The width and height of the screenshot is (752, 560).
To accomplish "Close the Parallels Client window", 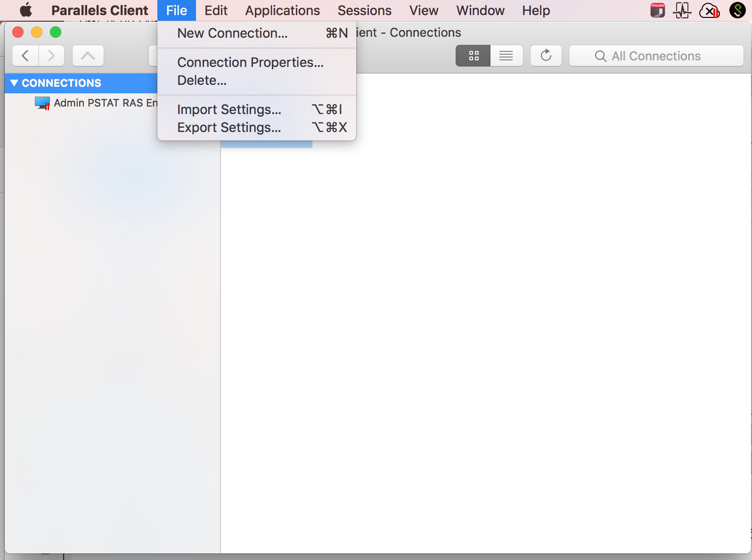I will pyautogui.click(x=18, y=32).
